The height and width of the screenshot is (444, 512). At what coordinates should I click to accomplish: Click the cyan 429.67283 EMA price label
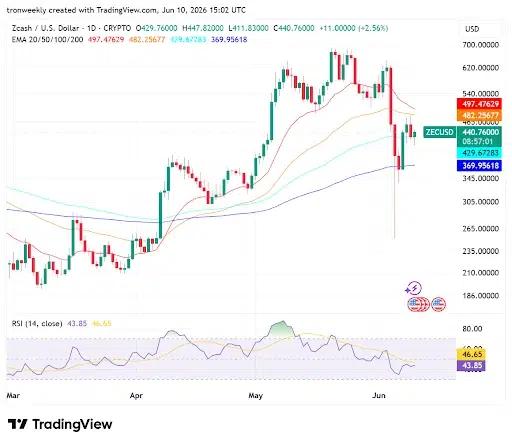point(479,153)
